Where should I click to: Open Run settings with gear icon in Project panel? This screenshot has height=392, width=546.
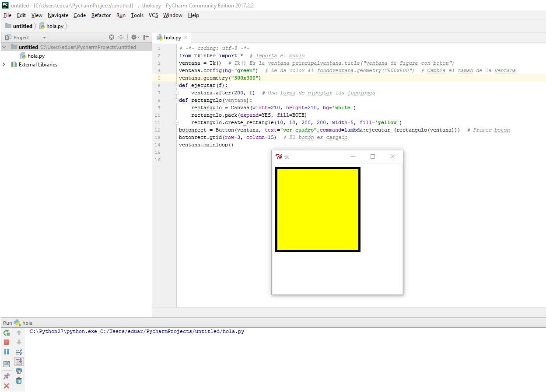134,37
